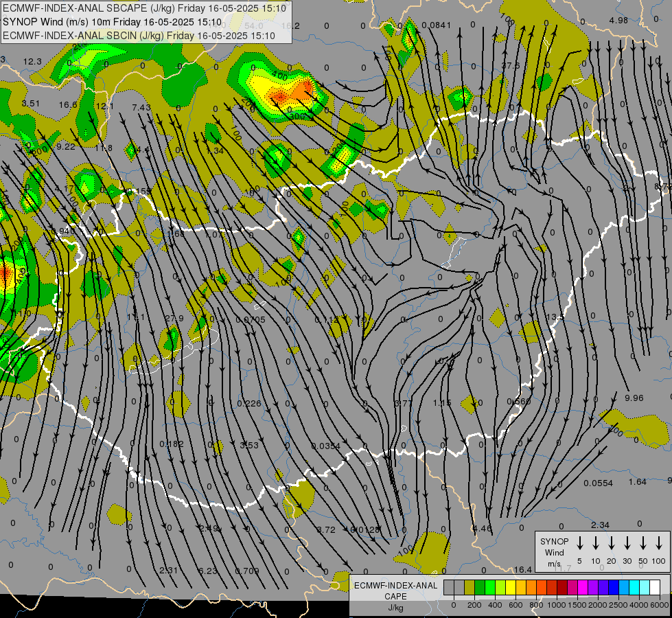Click the map value 4.98
The height and width of the screenshot is (618, 672).
tap(618, 20)
